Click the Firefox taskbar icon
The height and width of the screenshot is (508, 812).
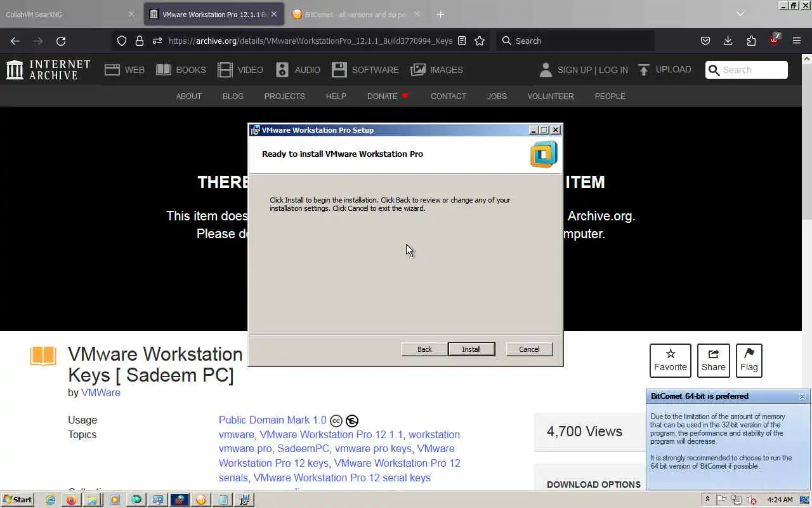71,500
